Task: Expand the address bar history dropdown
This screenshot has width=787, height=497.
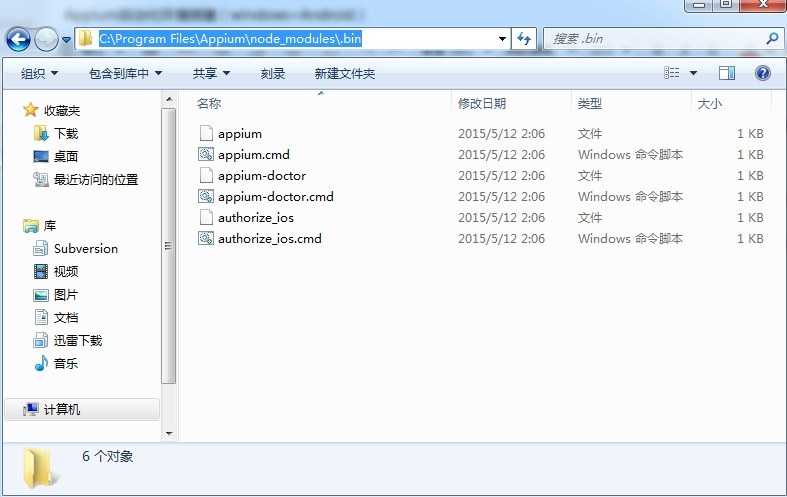Action: pyautogui.click(x=502, y=39)
